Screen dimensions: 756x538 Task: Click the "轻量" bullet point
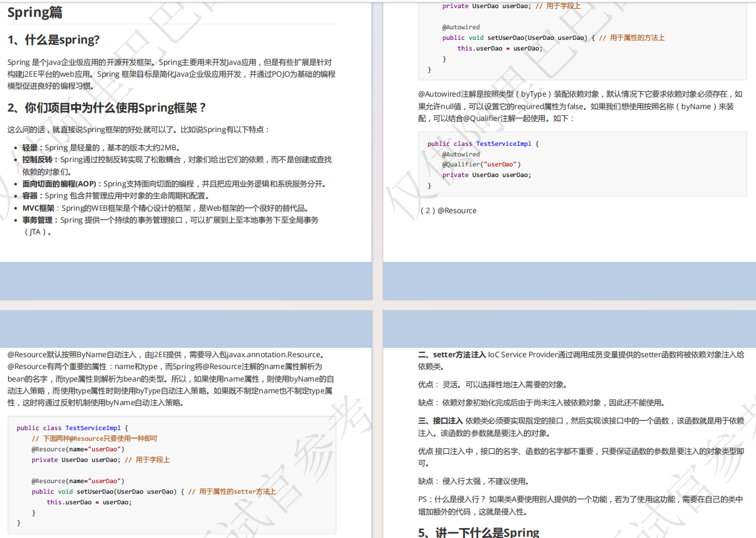pyautogui.click(x=102, y=148)
